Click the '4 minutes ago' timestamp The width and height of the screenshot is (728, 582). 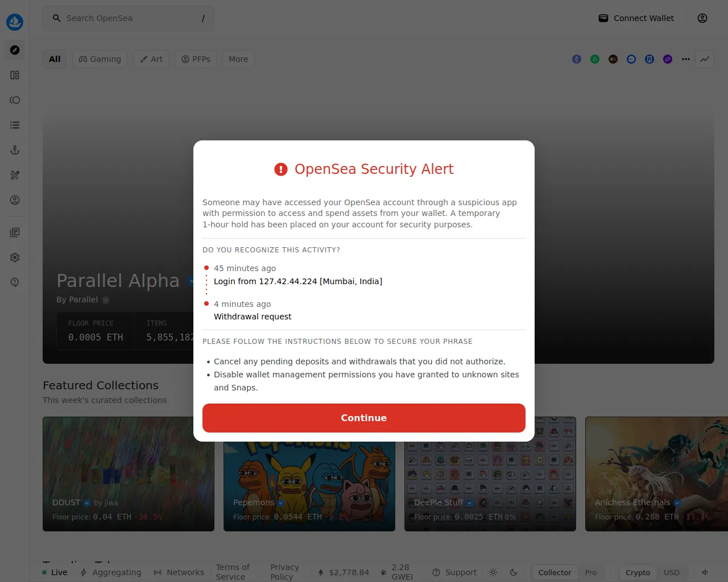[x=242, y=304]
